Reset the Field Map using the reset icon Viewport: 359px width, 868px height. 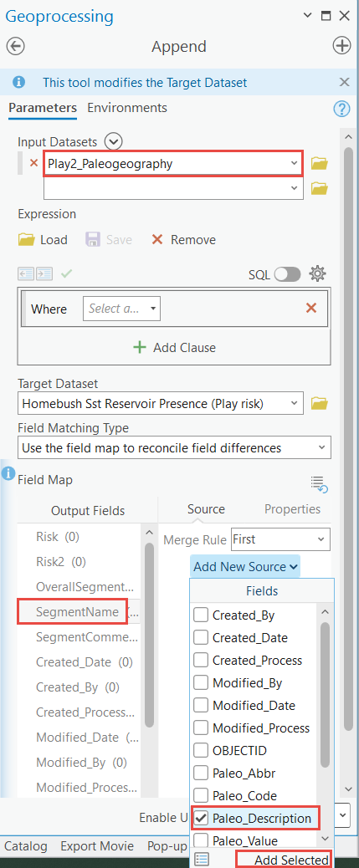(x=320, y=484)
